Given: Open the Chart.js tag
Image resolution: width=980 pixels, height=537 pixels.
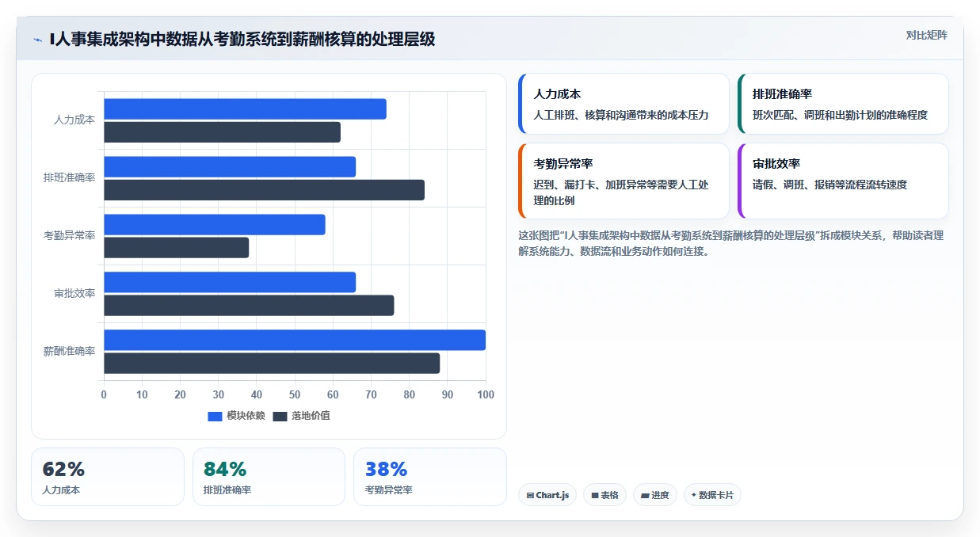Looking at the screenshot, I should pyautogui.click(x=547, y=495).
